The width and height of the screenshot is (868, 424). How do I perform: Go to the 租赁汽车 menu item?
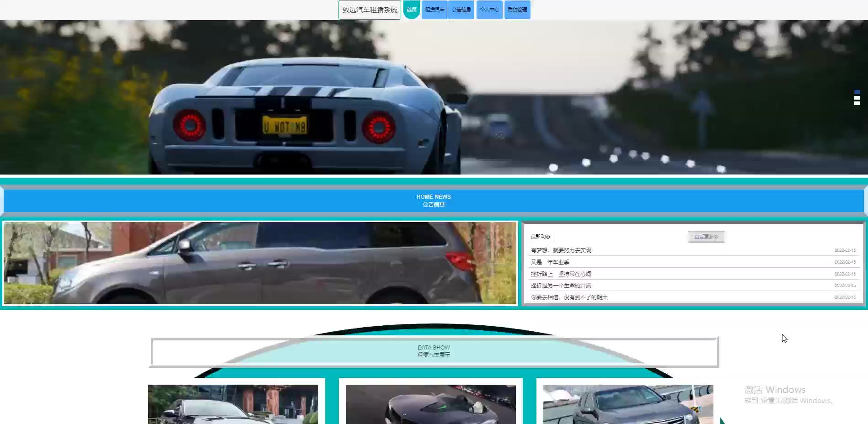(434, 10)
